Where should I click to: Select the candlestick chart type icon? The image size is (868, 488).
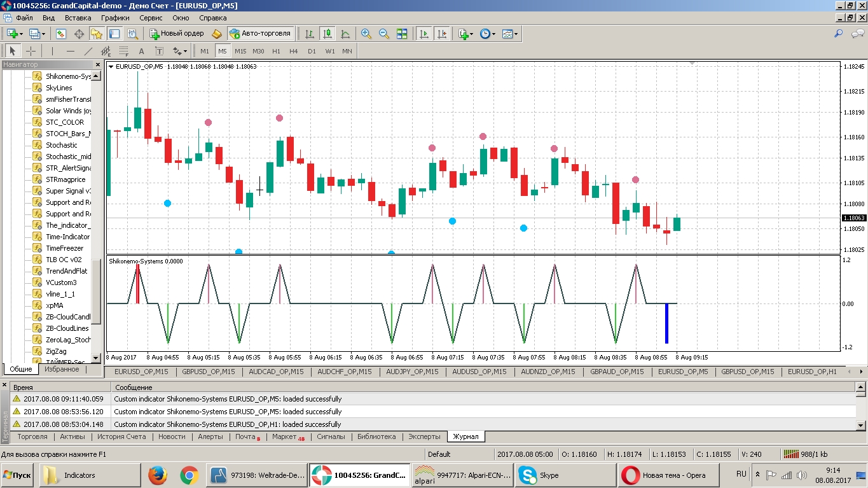pyautogui.click(x=327, y=34)
